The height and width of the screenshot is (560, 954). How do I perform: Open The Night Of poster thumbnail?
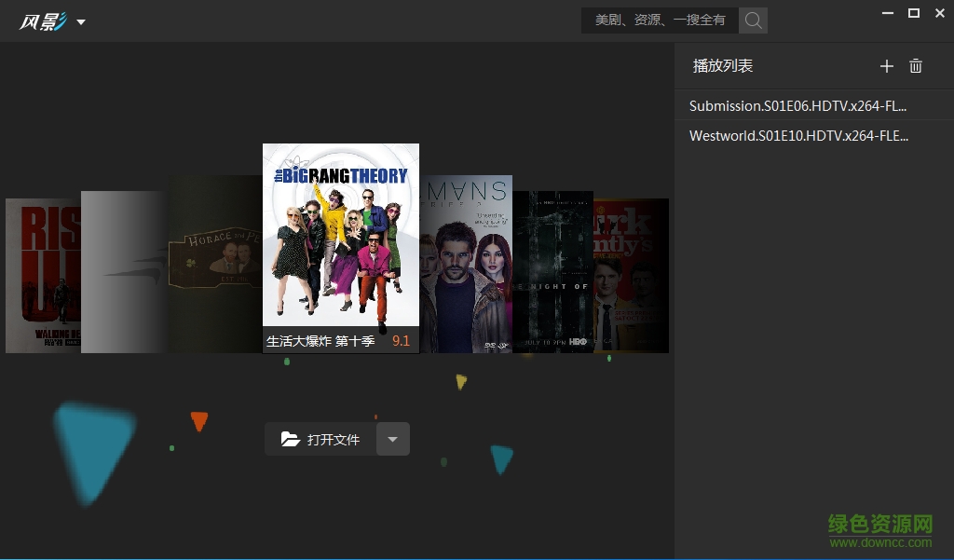click(x=553, y=271)
